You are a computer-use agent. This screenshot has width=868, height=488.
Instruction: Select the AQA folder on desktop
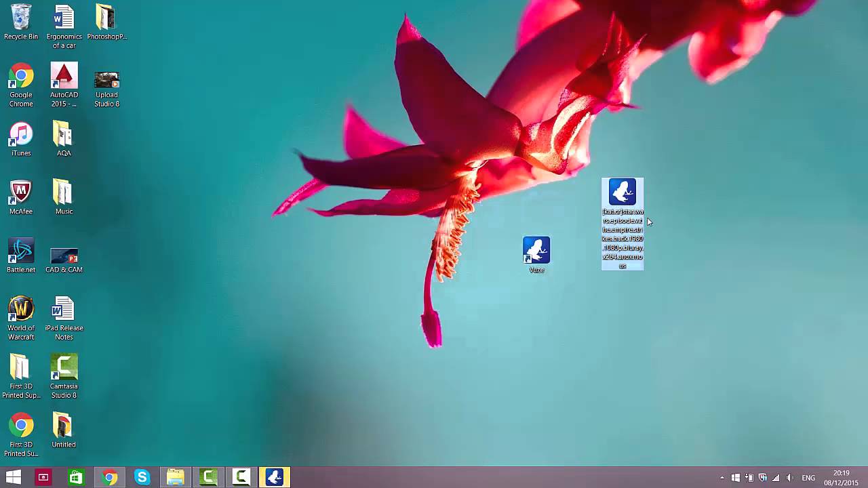pos(64,139)
